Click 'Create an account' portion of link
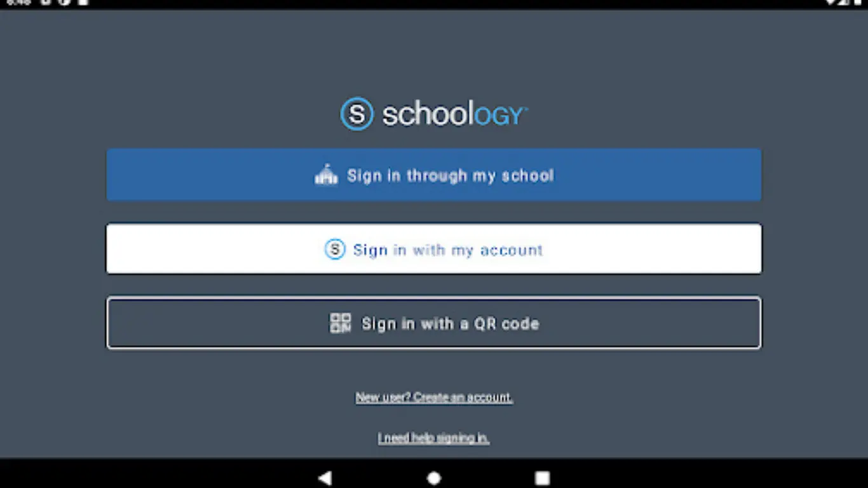 pos(463,397)
